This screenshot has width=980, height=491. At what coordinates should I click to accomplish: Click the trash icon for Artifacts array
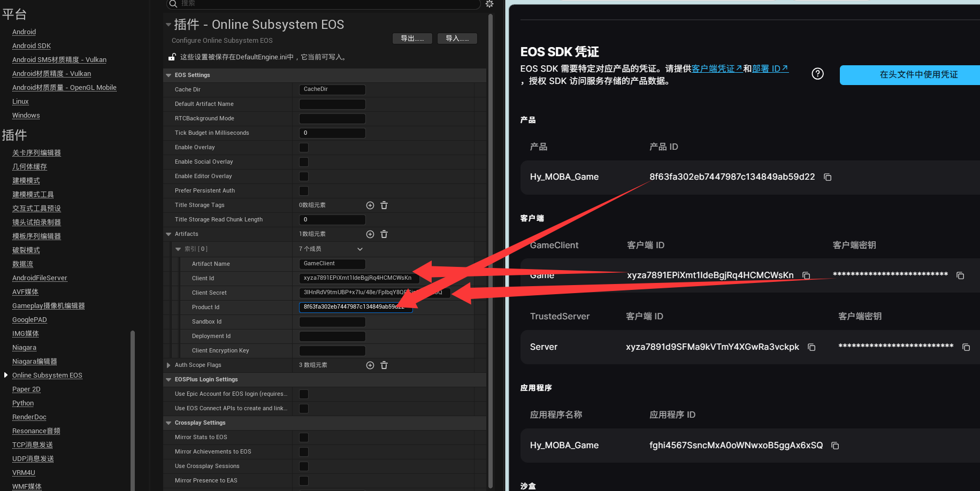384,234
